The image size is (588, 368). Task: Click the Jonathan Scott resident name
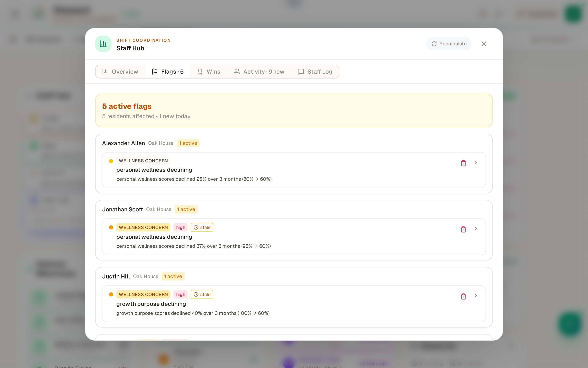tap(122, 209)
